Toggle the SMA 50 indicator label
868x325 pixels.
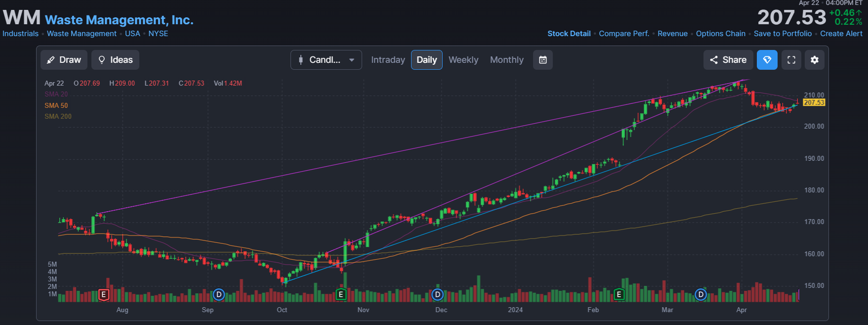pos(56,105)
